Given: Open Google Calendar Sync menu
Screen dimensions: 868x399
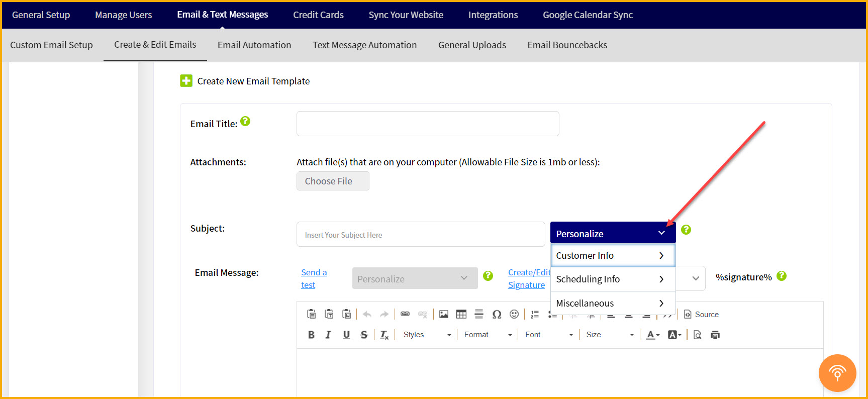Looking at the screenshot, I should (x=588, y=15).
